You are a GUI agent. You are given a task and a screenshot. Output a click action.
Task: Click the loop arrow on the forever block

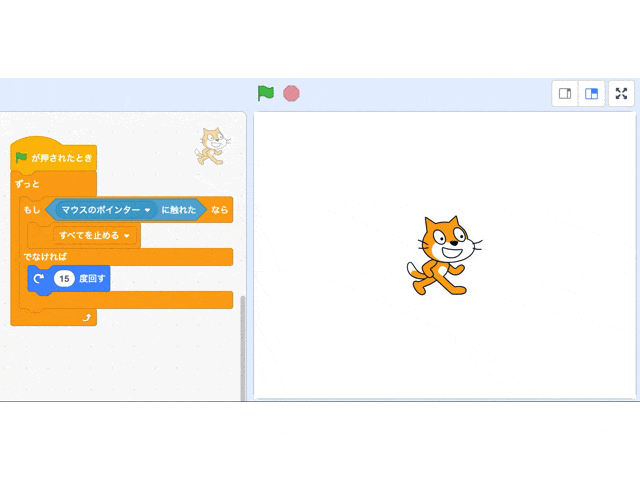pos(87,318)
